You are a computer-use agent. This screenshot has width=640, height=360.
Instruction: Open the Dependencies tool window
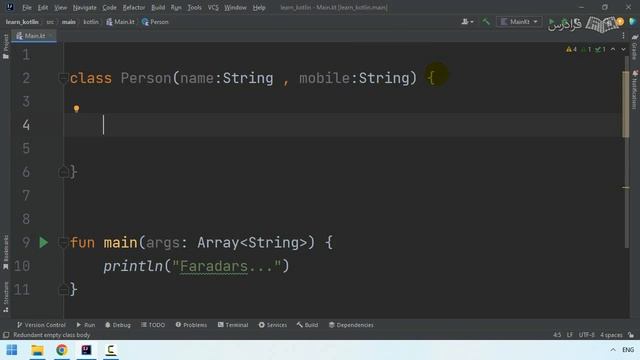351,325
